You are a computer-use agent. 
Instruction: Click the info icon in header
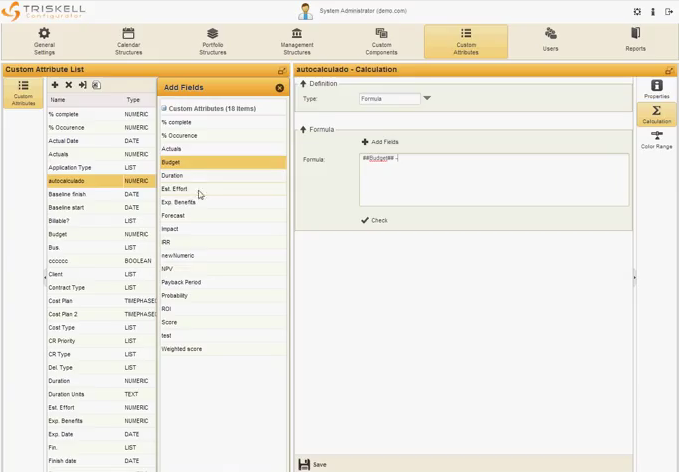[x=653, y=12]
